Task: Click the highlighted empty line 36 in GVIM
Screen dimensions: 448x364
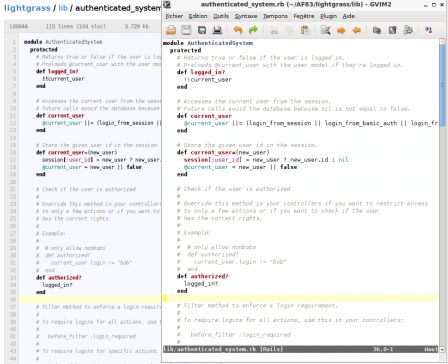Action: 300,298
